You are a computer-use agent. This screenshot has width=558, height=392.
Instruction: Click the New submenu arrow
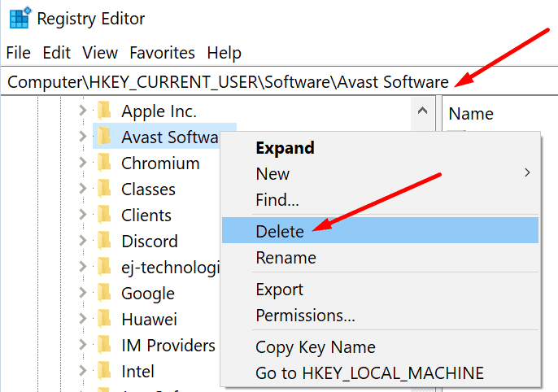coord(527,173)
